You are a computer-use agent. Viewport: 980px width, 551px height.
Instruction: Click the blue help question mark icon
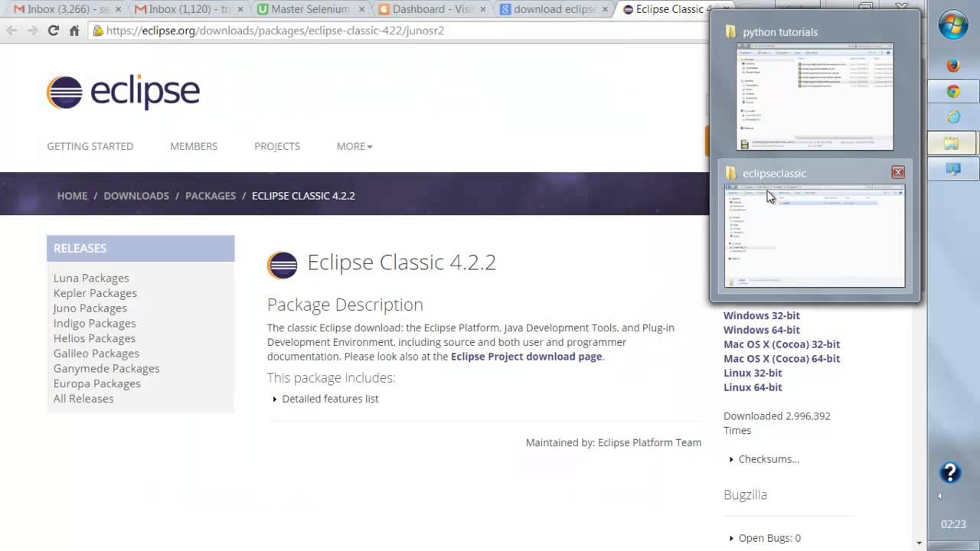(950, 472)
